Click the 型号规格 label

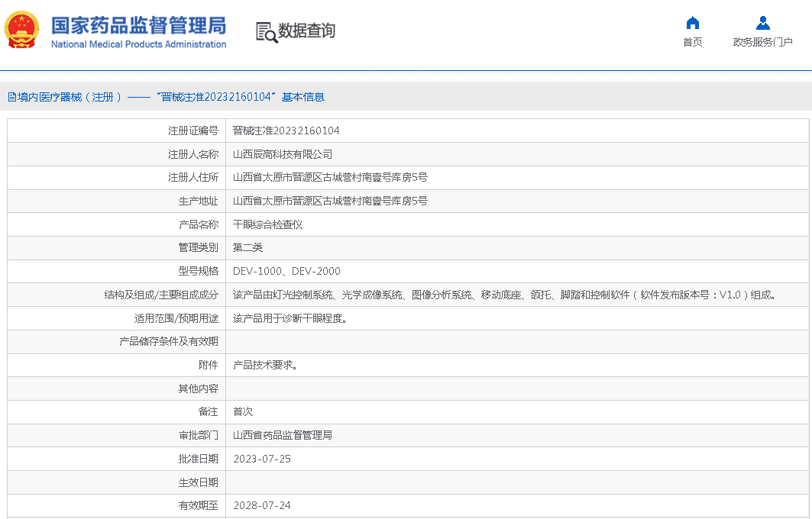coord(199,271)
